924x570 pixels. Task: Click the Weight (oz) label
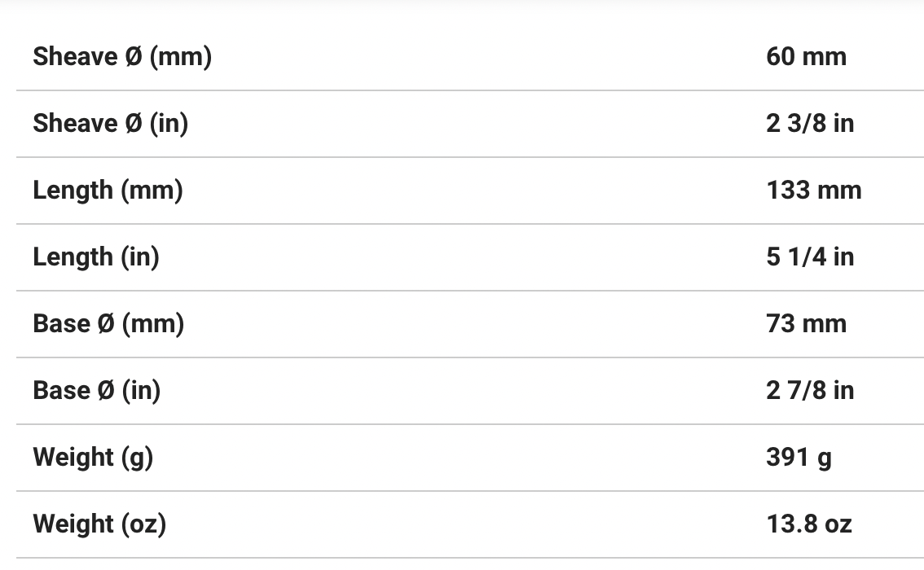click(x=99, y=524)
